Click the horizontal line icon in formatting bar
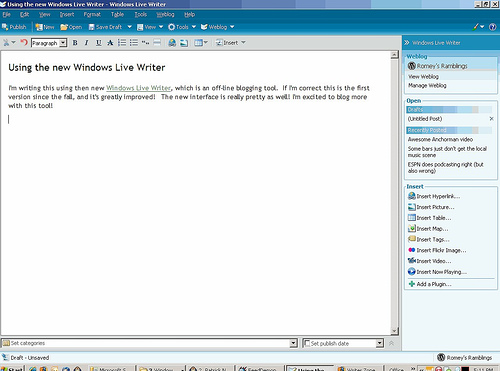The width and height of the screenshot is (500, 371). tap(157, 43)
